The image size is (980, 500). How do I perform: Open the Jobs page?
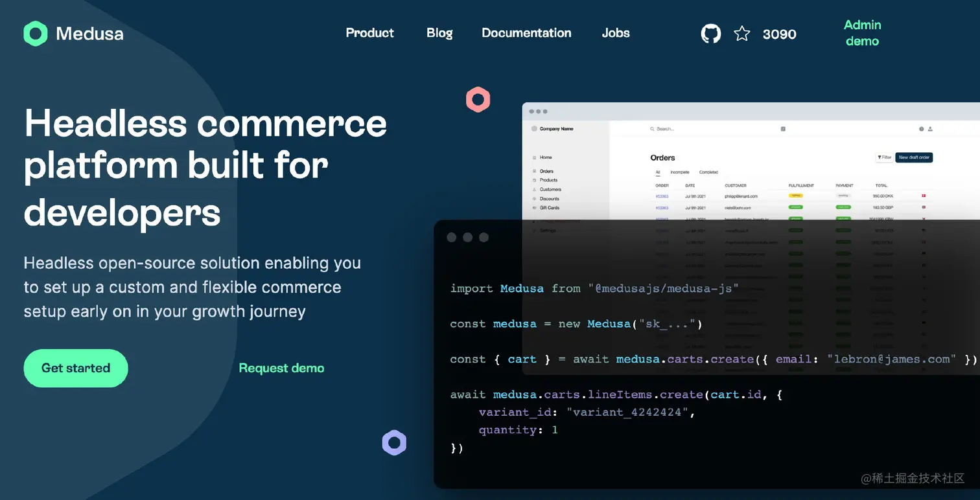pos(616,33)
